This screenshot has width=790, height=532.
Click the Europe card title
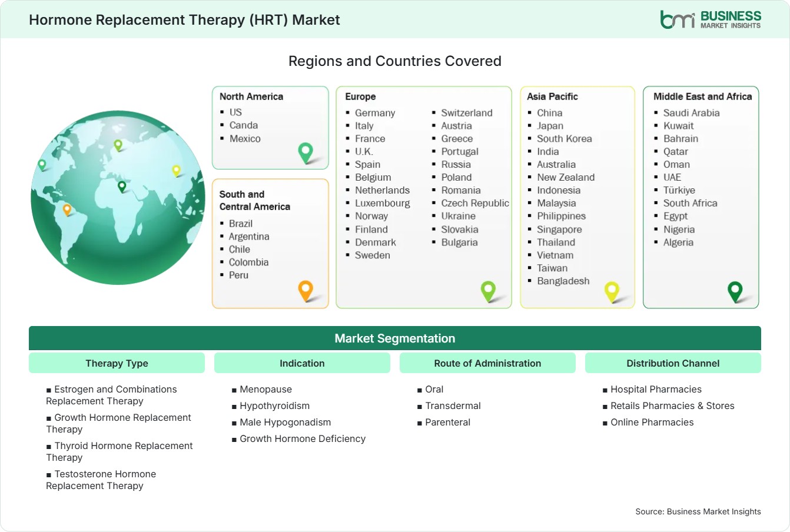360,97
